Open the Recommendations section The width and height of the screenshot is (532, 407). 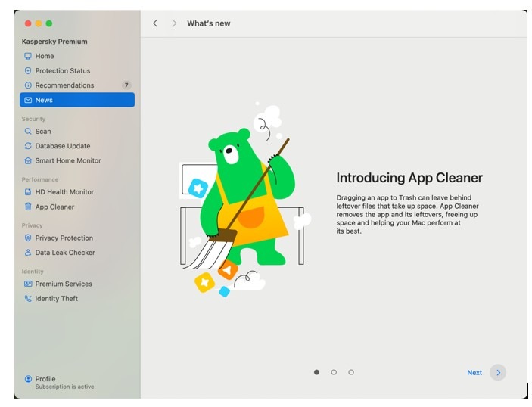pos(77,85)
